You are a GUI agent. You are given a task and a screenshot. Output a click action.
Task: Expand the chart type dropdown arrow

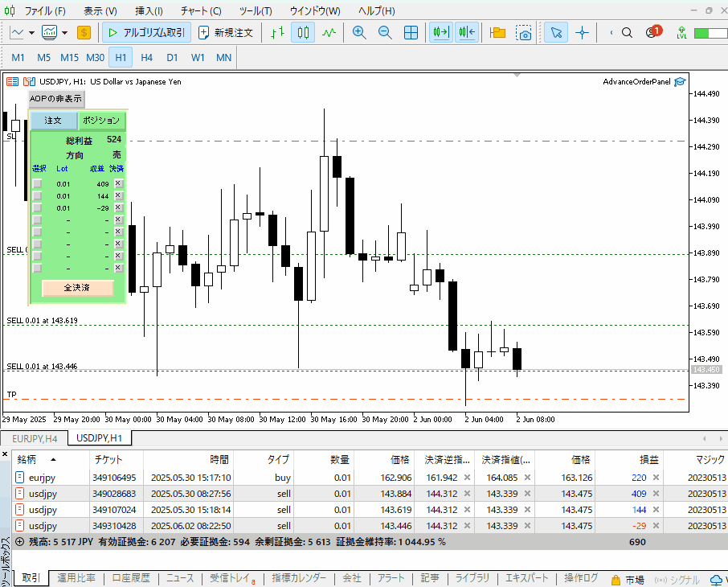point(31,32)
